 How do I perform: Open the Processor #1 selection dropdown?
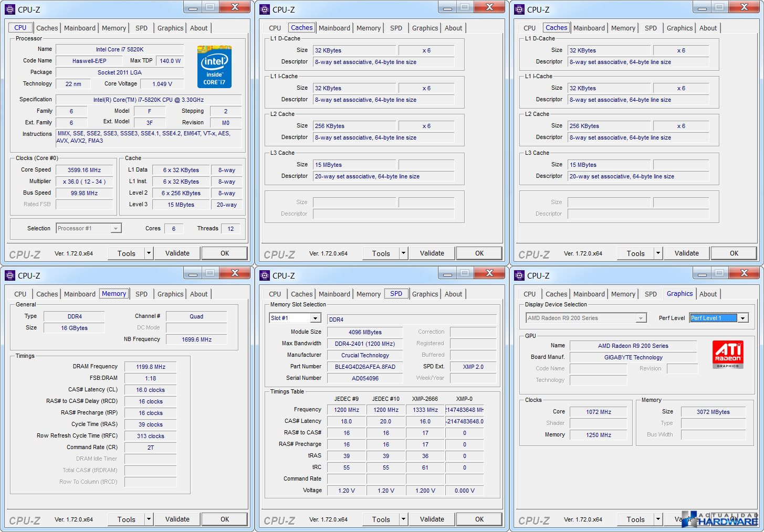click(116, 229)
